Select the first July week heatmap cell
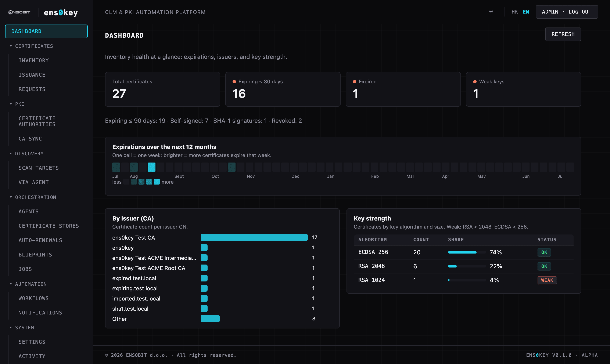The image size is (610, 364). pyautogui.click(x=116, y=167)
